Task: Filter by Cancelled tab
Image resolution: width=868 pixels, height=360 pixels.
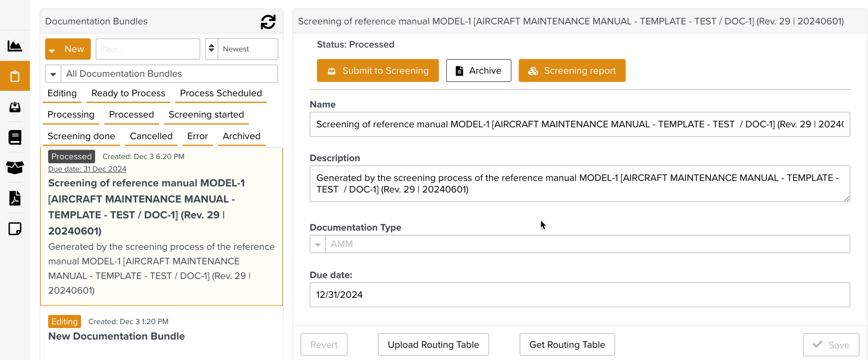Action: 151,136
